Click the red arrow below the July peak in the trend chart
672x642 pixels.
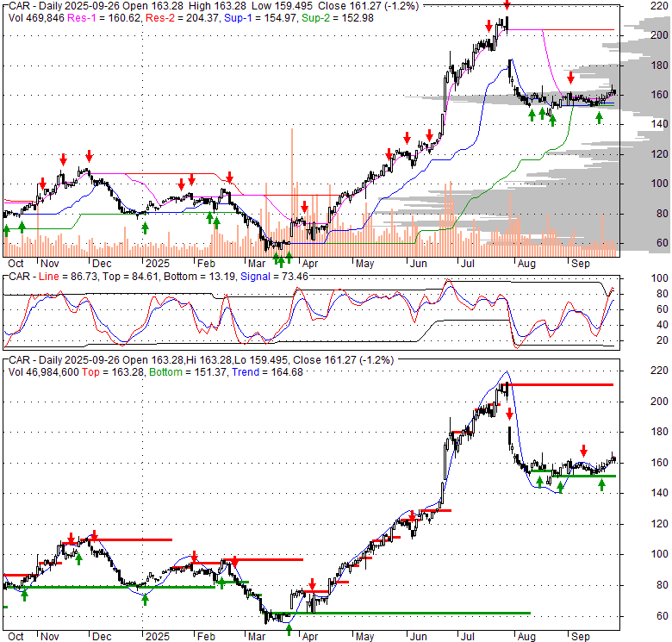pos(509,414)
